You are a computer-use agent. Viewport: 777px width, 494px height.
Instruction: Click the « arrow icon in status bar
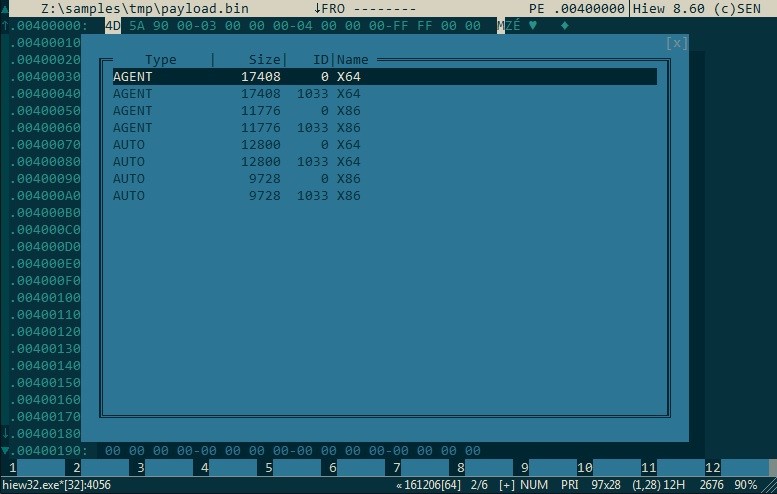point(399,485)
